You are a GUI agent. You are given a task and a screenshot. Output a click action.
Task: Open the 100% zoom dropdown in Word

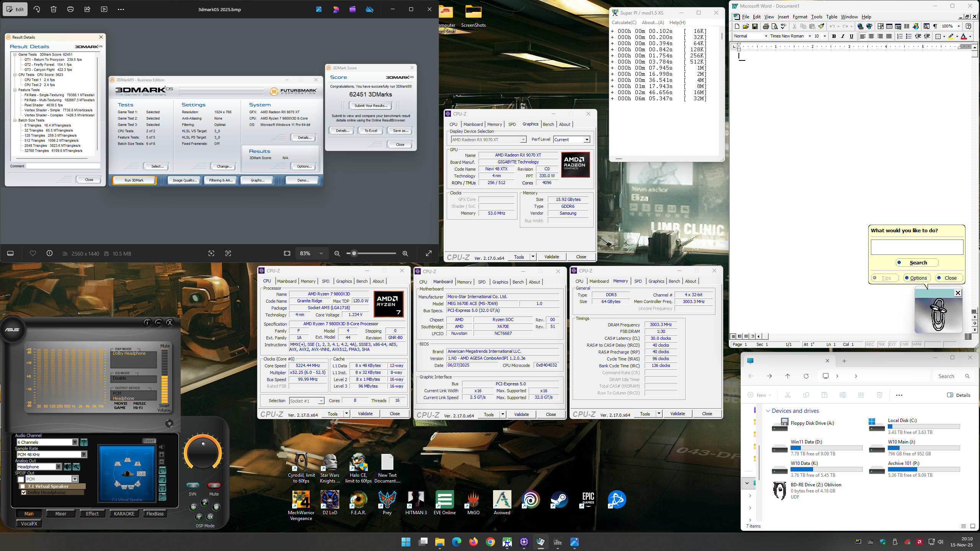click(x=959, y=26)
